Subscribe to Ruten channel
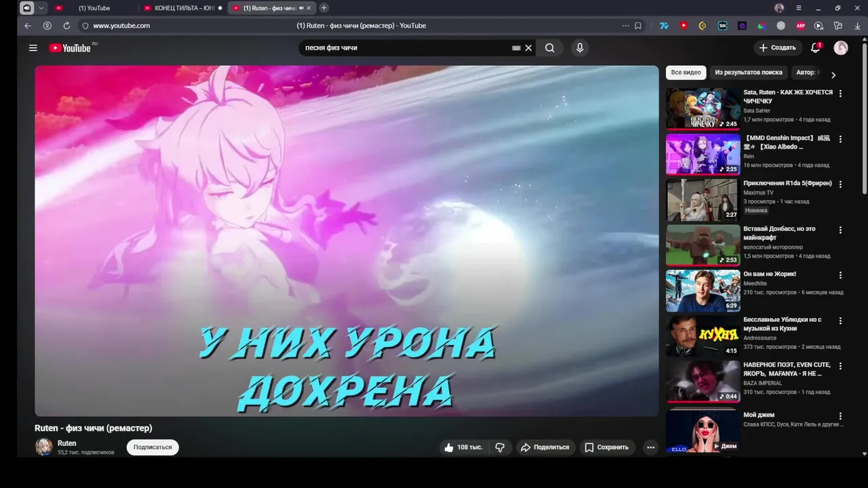This screenshot has width=868, height=488. 153,447
